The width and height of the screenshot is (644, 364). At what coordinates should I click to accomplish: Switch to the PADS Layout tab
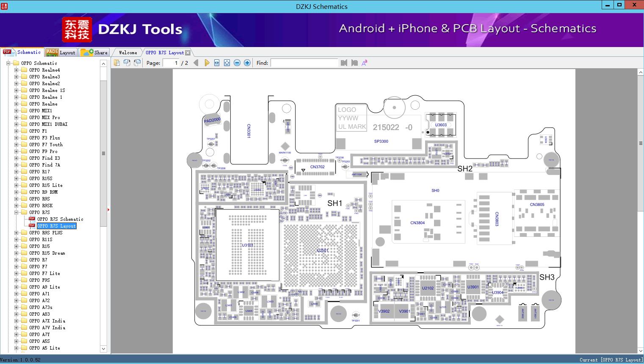pyautogui.click(x=61, y=53)
